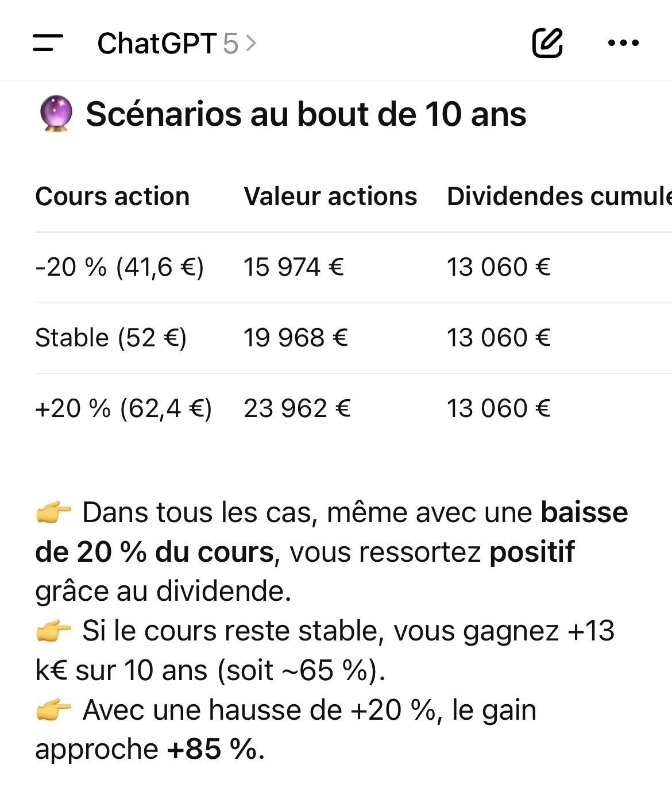Click the '23 962 €' value cell
Viewport: 672px width, 799px height.
(297, 408)
